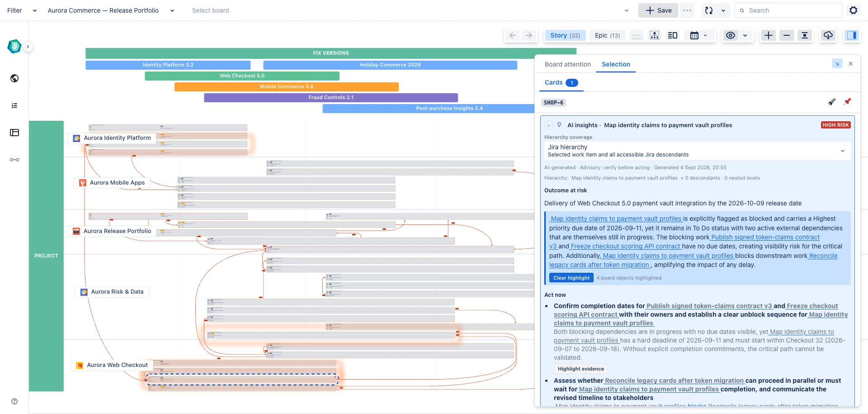Click the Aurora Mobile Apps project label
This screenshot has width=868, height=414.
point(112,183)
